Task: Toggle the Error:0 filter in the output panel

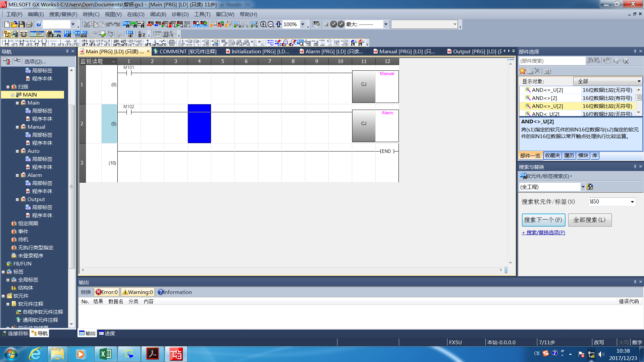Action: (x=107, y=292)
